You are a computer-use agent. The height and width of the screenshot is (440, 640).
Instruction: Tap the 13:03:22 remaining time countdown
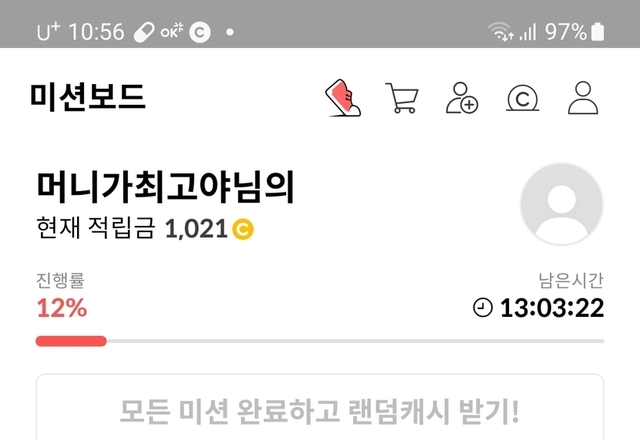pos(552,308)
